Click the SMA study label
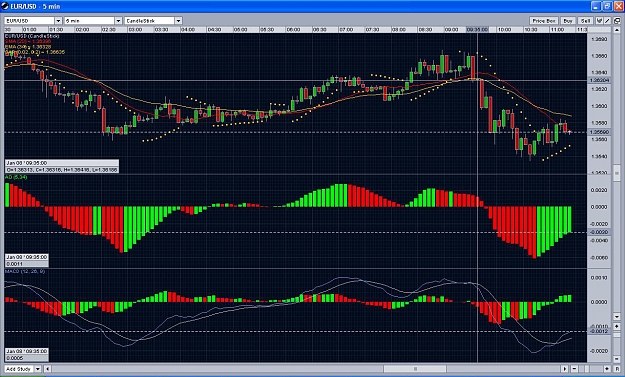 pos(28,41)
